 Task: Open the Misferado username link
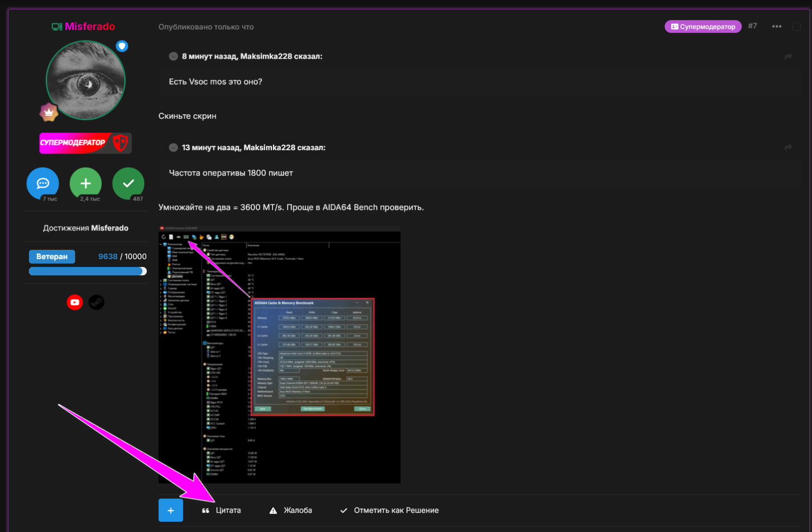(x=90, y=27)
